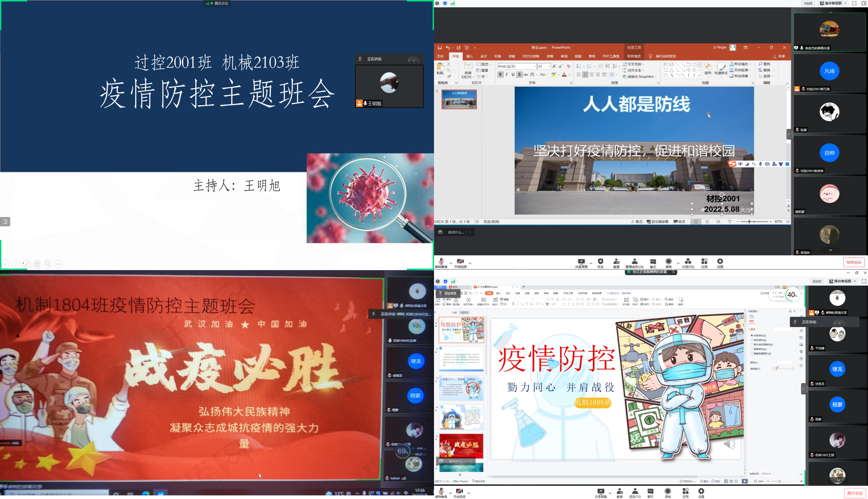
Task: Select the 战疫必胜 red slide thumbnail
Action: 461,446
